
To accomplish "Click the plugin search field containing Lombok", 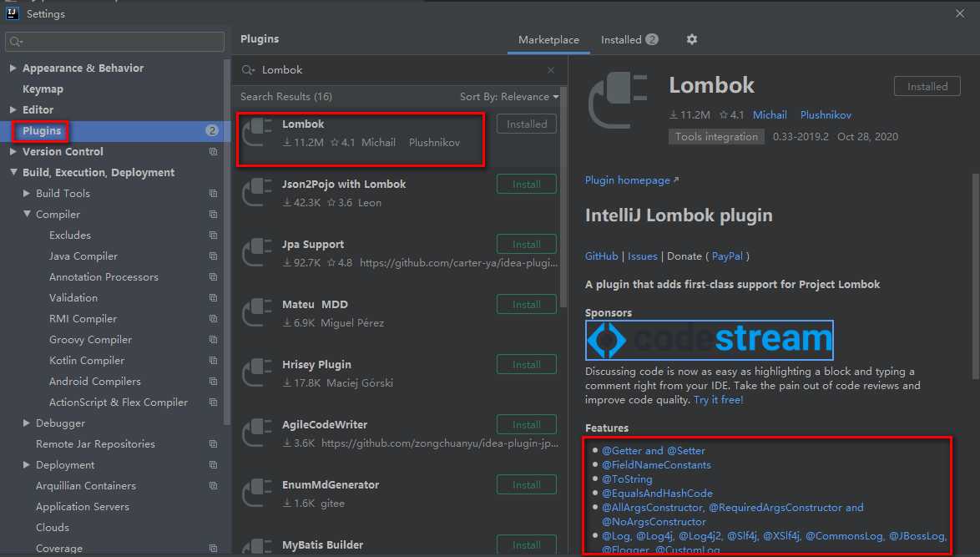I will pos(400,70).
